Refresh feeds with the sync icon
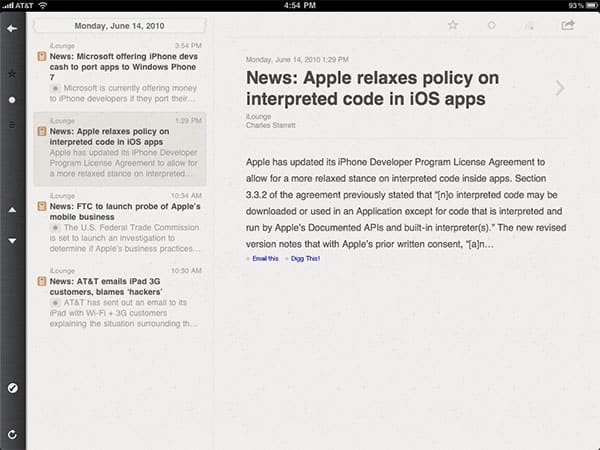This screenshot has width=600, height=450. [12, 434]
